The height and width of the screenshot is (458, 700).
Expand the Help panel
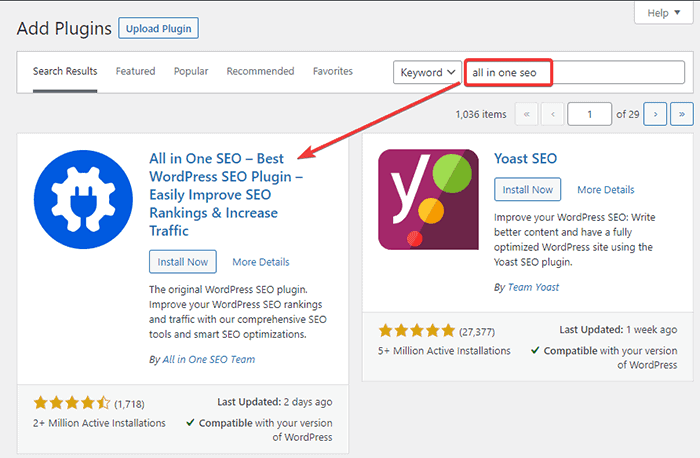(663, 13)
